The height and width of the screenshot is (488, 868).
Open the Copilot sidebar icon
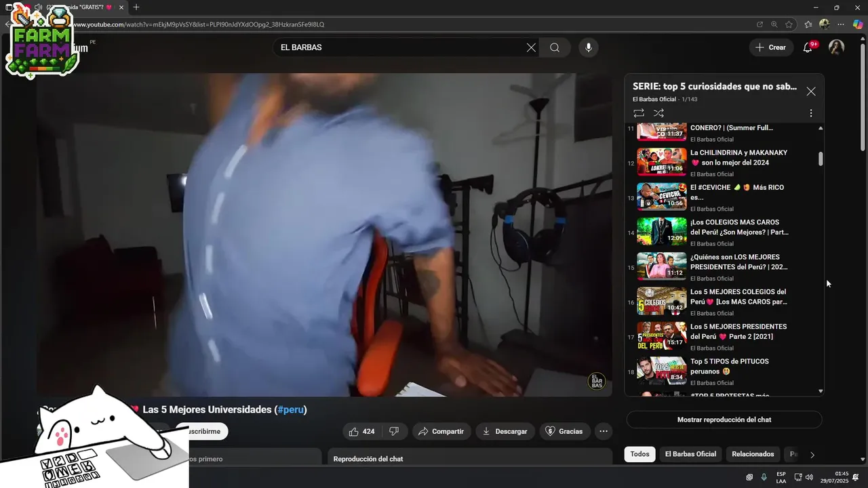point(858,24)
